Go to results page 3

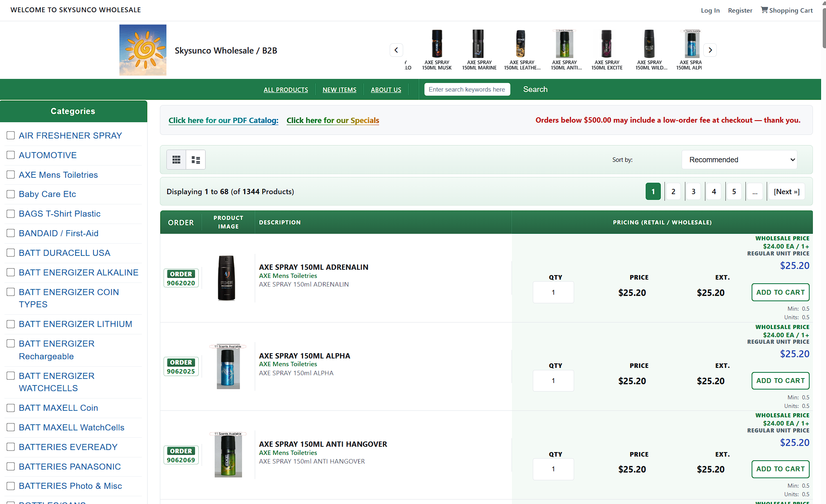(694, 192)
